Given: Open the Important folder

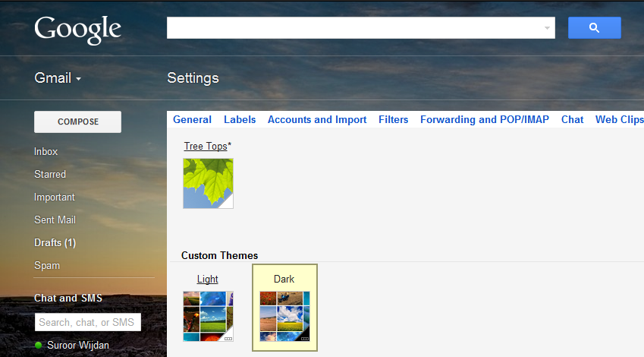Looking at the screenshot, I should tap(55, 197).
